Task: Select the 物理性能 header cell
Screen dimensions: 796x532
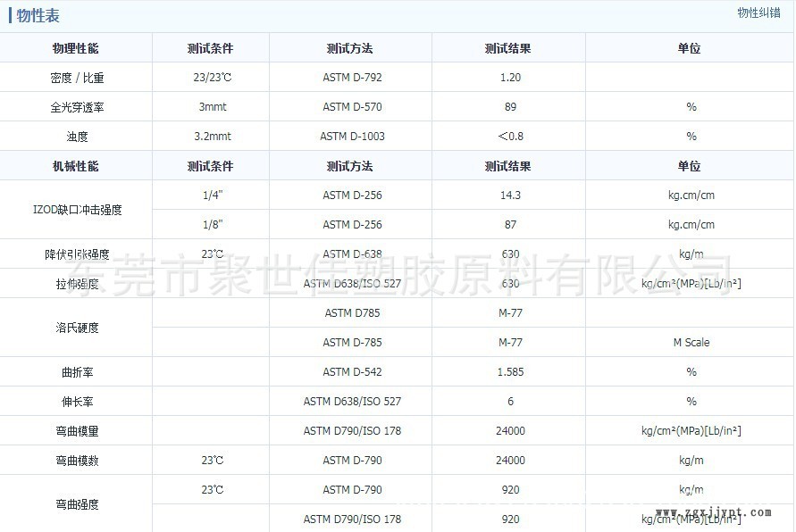Action: click(x=76, y=48)
